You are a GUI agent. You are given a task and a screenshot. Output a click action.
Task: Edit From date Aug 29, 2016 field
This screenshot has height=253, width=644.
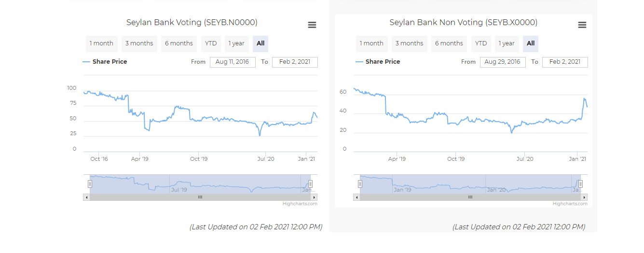tap(503, 62)
